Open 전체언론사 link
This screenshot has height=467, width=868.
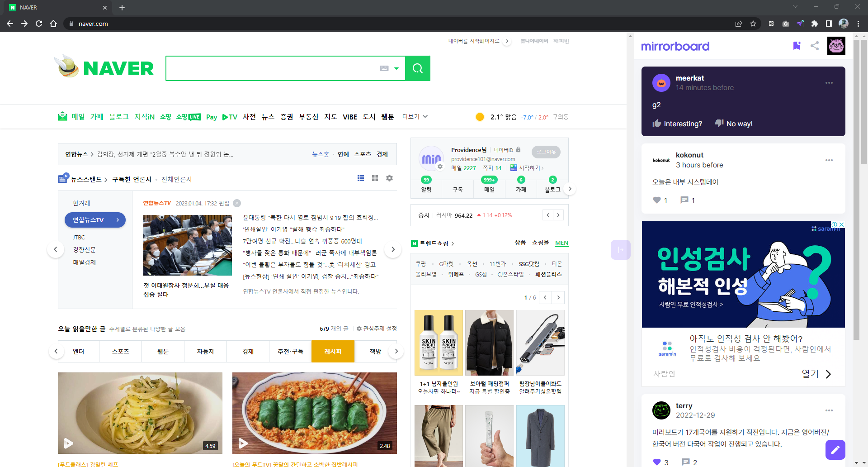pos(177,179)
